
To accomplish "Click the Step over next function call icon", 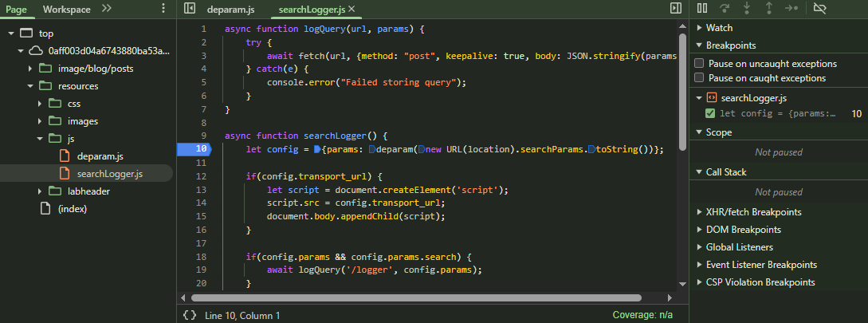I will point(724,8).
